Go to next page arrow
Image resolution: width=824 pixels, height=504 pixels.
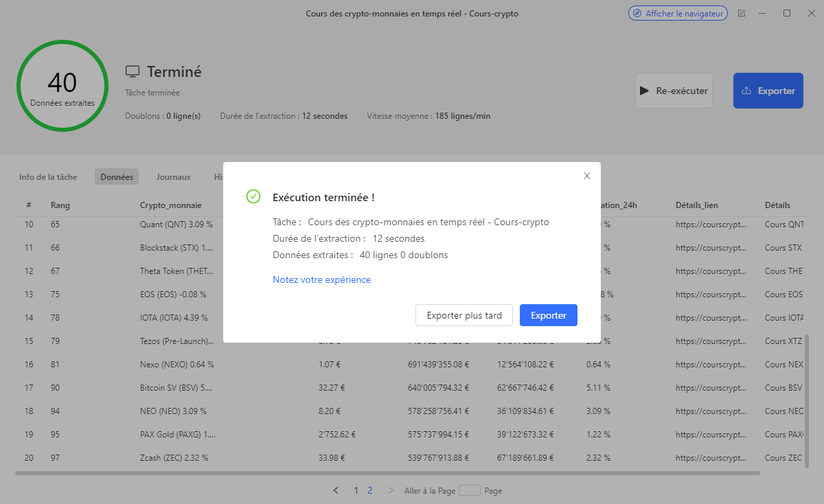tap(391, 490)
